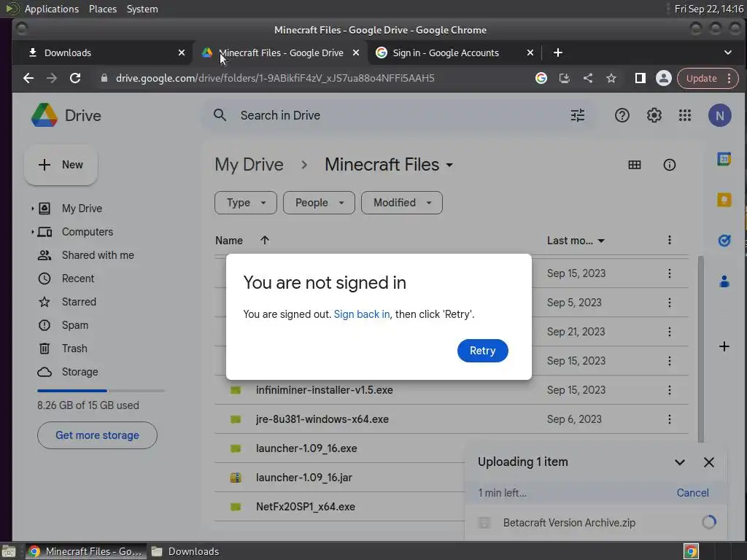Image resolution: width=747 pixels, height=560 pixels.
Task: Close the upload panel
Action: point(709,462)
